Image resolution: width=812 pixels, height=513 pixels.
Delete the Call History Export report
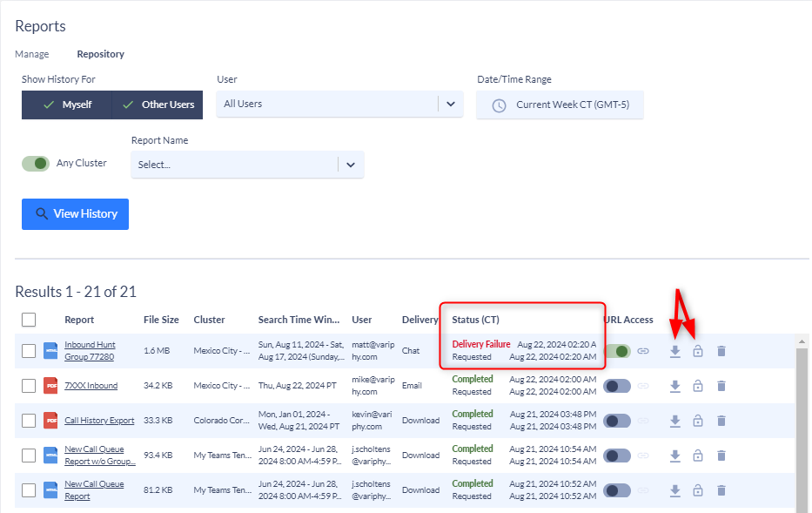point(721,421)
